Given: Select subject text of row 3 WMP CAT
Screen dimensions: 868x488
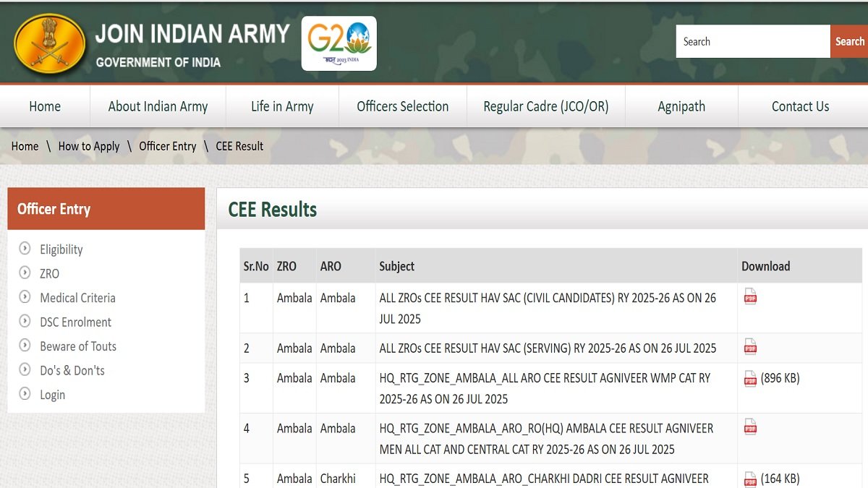Looking at the screenshot, I should coord(545,388).
